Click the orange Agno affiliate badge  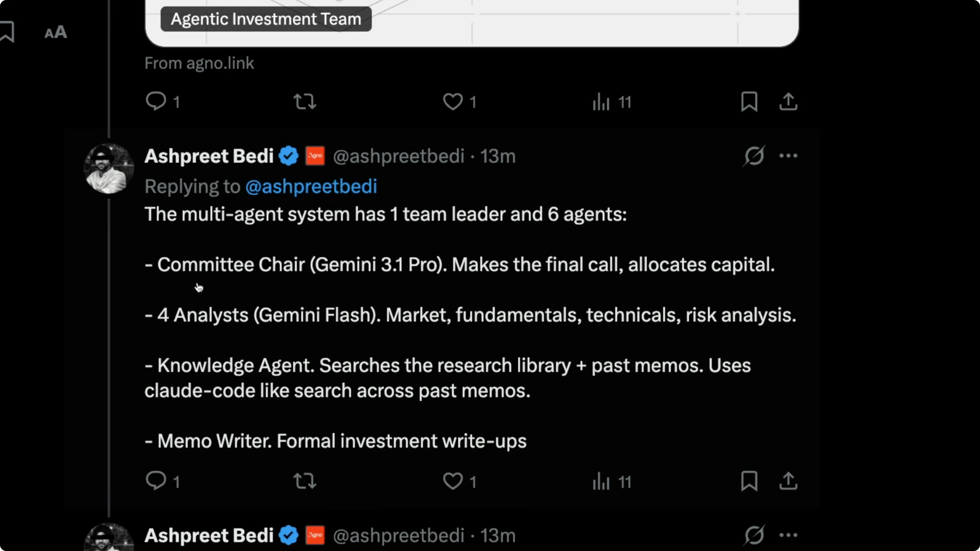point(315,156)
